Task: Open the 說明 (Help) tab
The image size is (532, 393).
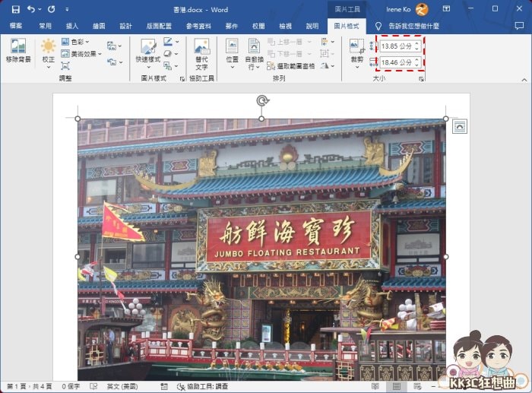Action: [312, 26]
